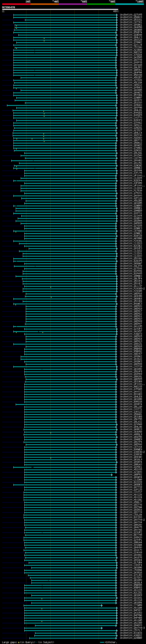The height and width of the screenshot is (644, 146).
Task: Click UniRef100_Q40168 label
Action: (x=131, y=65)
